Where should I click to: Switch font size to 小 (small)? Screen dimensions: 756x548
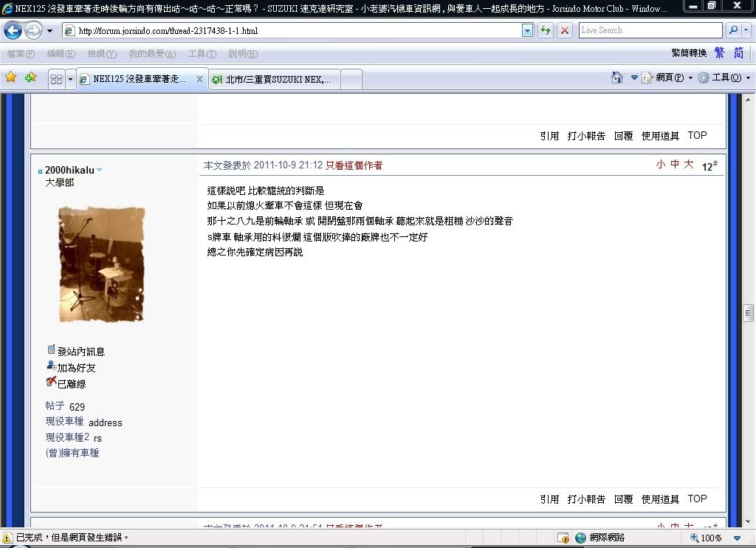[x=660, y=165]
